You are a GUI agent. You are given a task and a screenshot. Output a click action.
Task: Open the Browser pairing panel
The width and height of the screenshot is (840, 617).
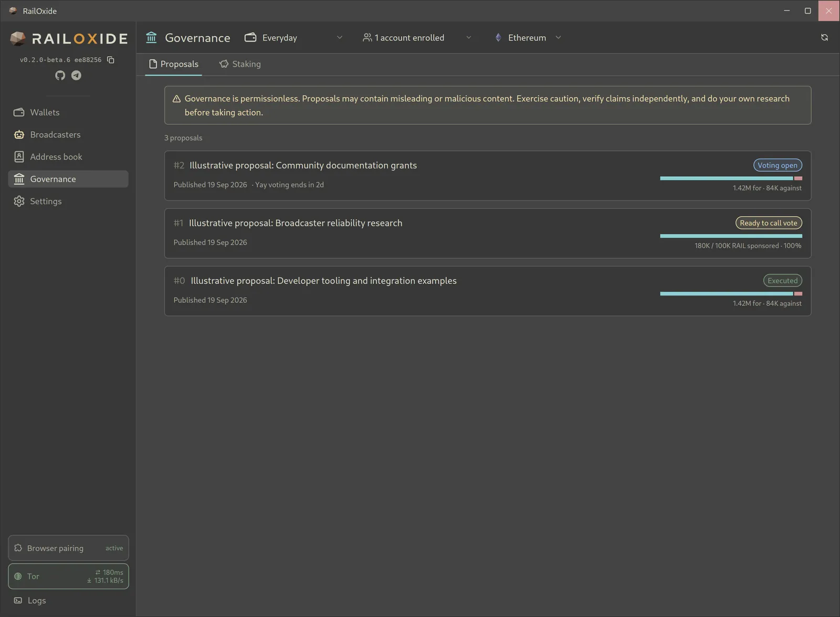tap(68, 548)
